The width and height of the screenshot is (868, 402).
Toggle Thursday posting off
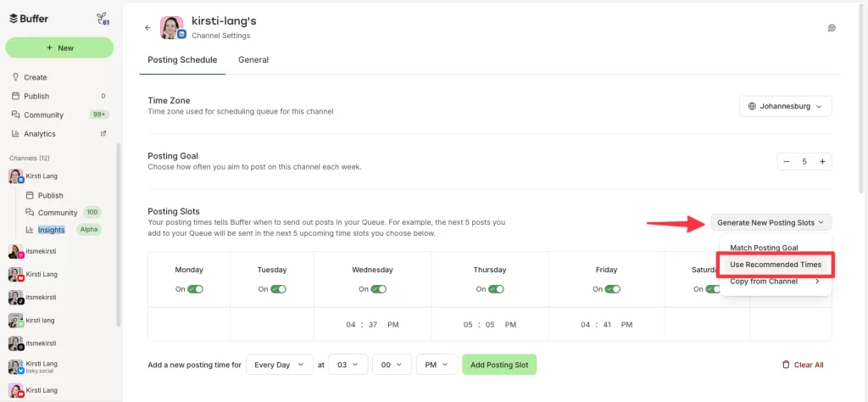tap(496, 289)
